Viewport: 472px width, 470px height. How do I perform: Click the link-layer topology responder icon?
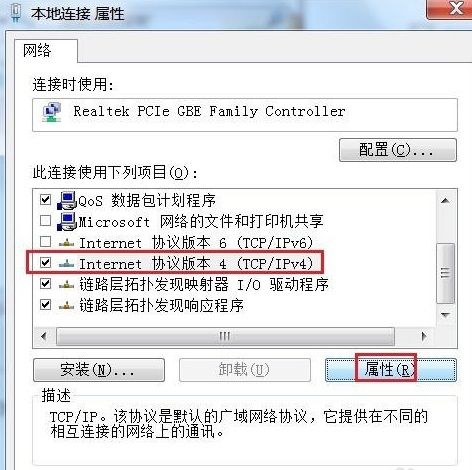pyautogui.click(x=66, y=305)
